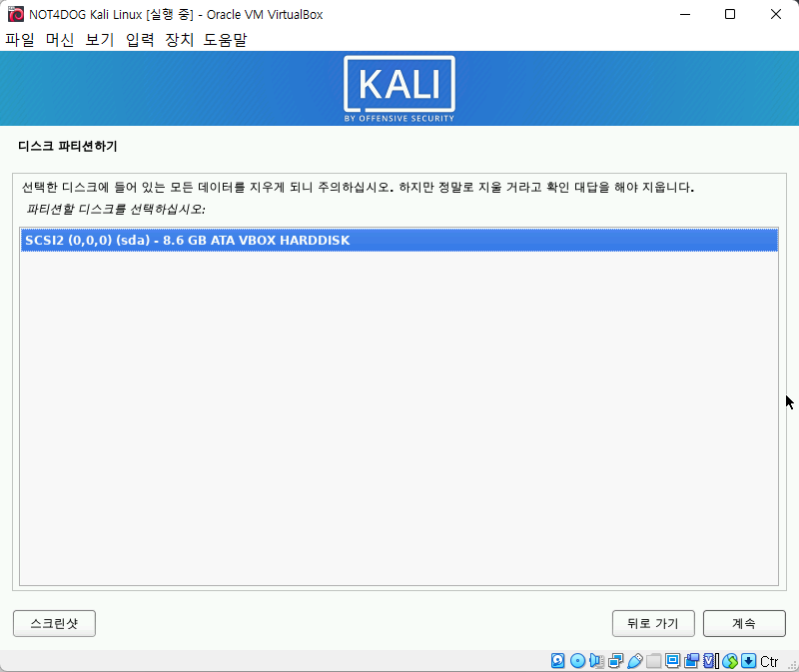
Task: Click the optical disc status icon
Action: (x=578, y=661)
